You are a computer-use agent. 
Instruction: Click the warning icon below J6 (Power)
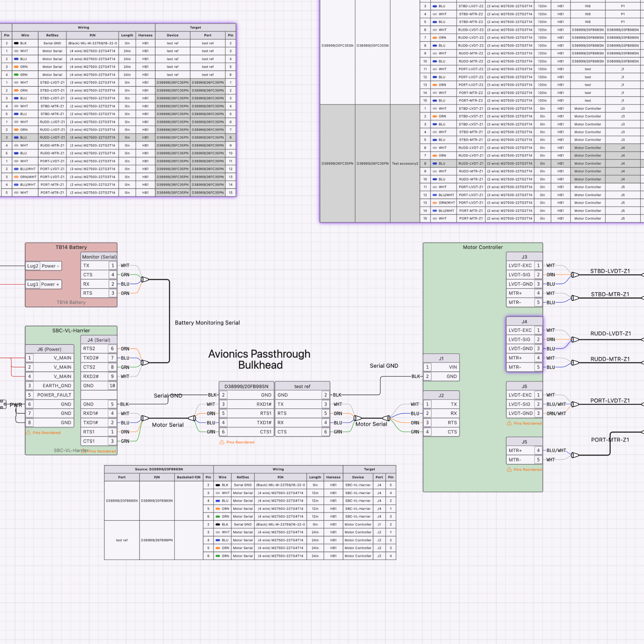coord(28,433)
